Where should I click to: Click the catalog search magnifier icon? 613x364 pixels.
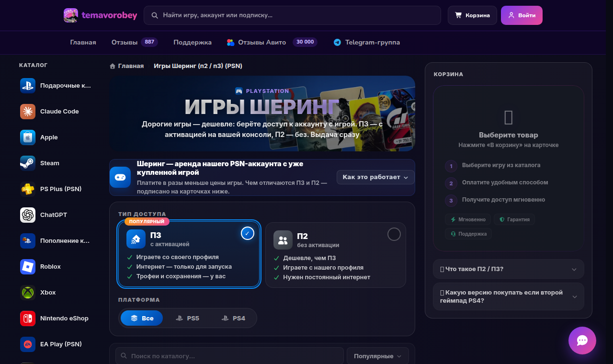point(124,356)
